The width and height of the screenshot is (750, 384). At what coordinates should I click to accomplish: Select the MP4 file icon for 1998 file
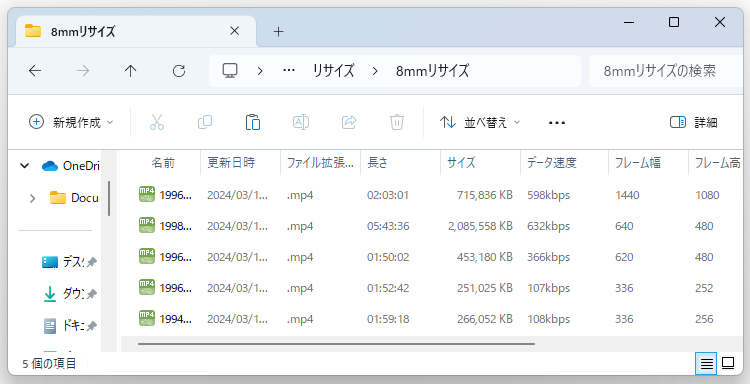coord(147,226)
